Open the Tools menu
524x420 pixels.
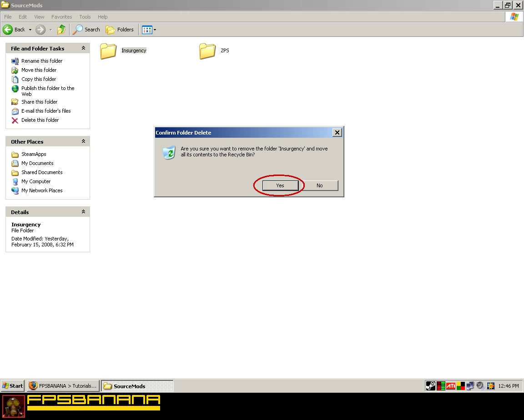pyautogui.click(x=85, y=17)
